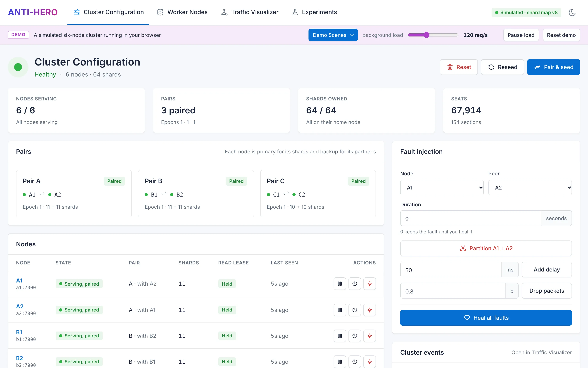
Task: Click the Reseed button
Action: [x=502, y=67]
